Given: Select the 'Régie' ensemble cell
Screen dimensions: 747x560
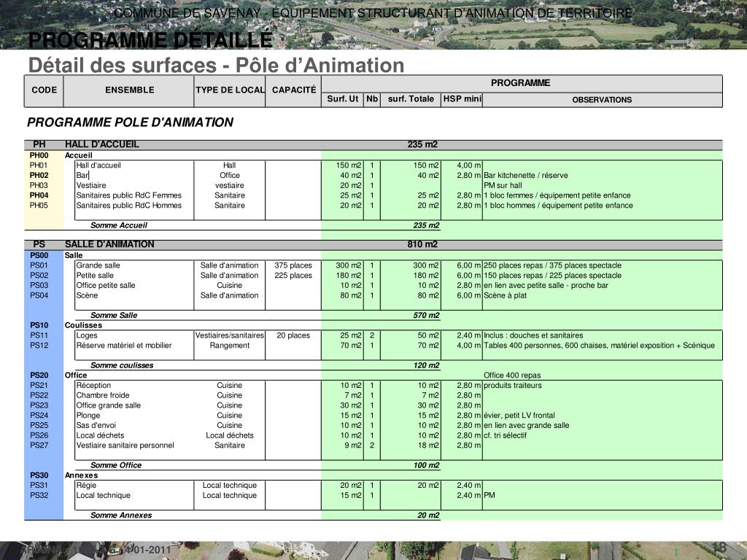Looking at the screenshot, I should click(86, 485).
